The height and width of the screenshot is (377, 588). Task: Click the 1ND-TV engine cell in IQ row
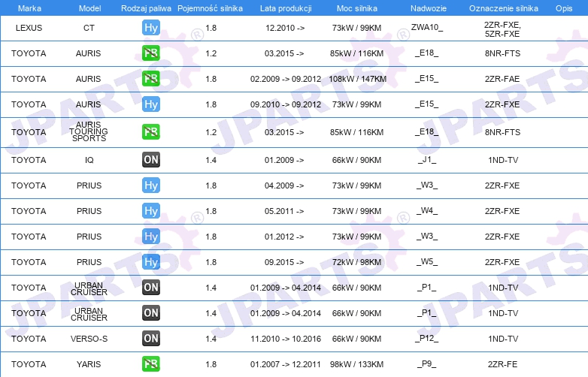tap(503, 160)
